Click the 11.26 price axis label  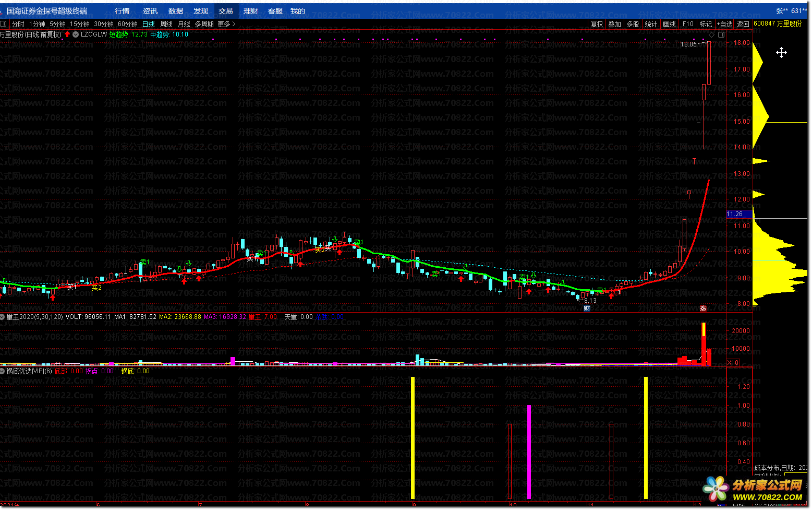739,214
